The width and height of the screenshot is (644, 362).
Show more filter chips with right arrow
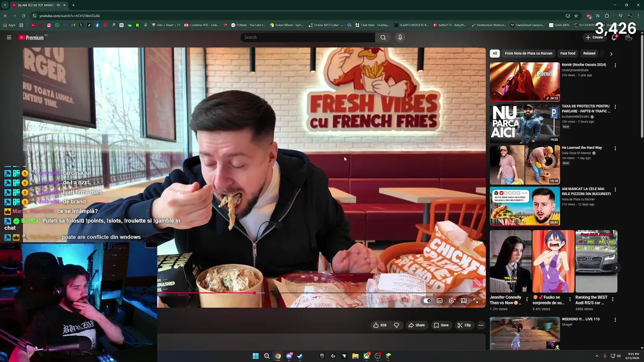coord(611,53)
